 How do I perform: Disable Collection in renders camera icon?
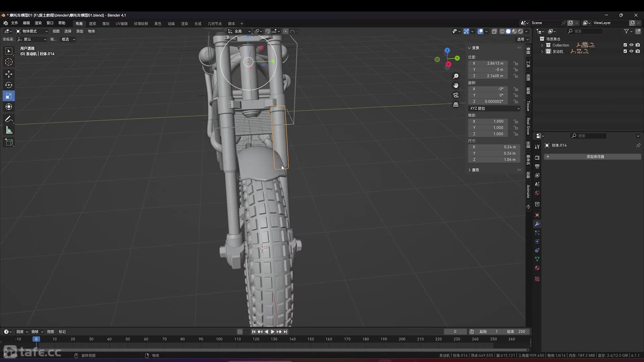pyautogui.click(x=638, y=45)
